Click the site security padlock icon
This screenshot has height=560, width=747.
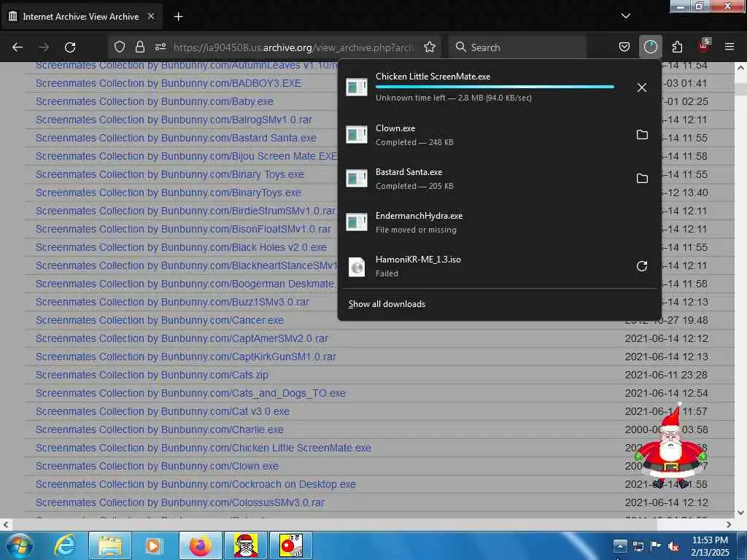pyautogui.click(x=139, y=47)
